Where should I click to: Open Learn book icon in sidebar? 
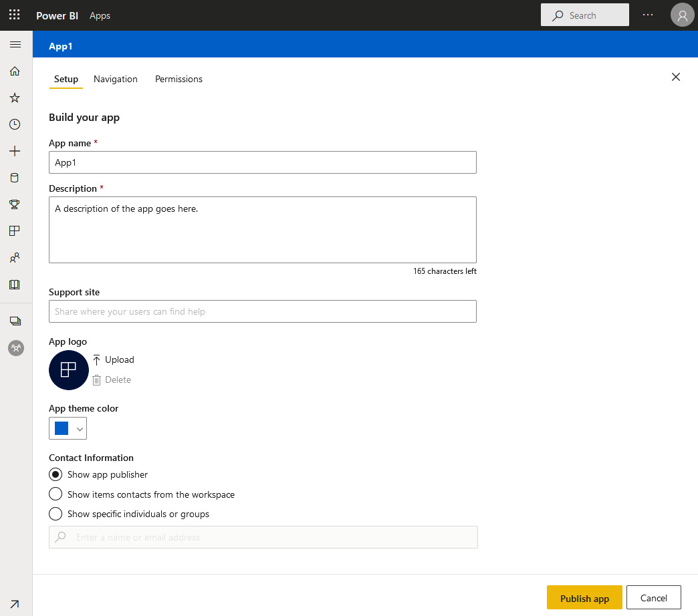(x=15, y=285)
